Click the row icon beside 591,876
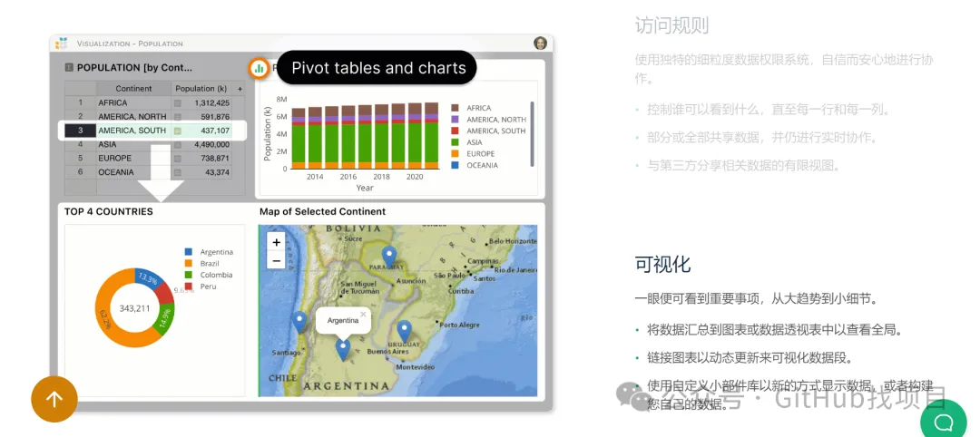The image size is (980, 437). [178, 117]
